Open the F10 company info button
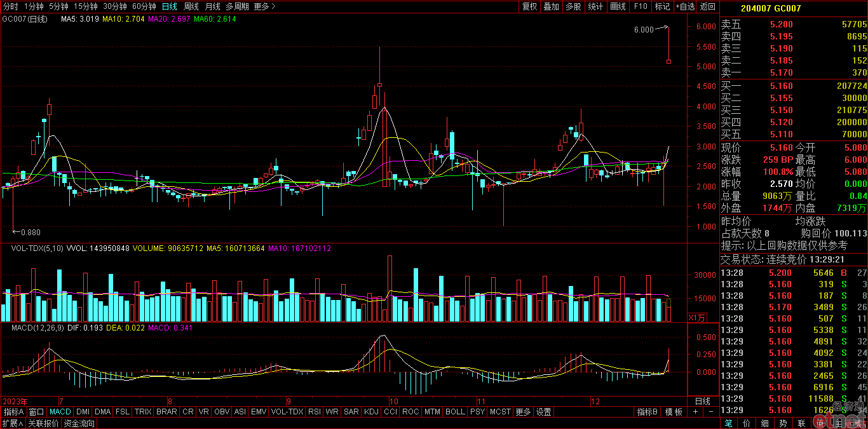This screenshot has height=429, width=868. (641, 6)
